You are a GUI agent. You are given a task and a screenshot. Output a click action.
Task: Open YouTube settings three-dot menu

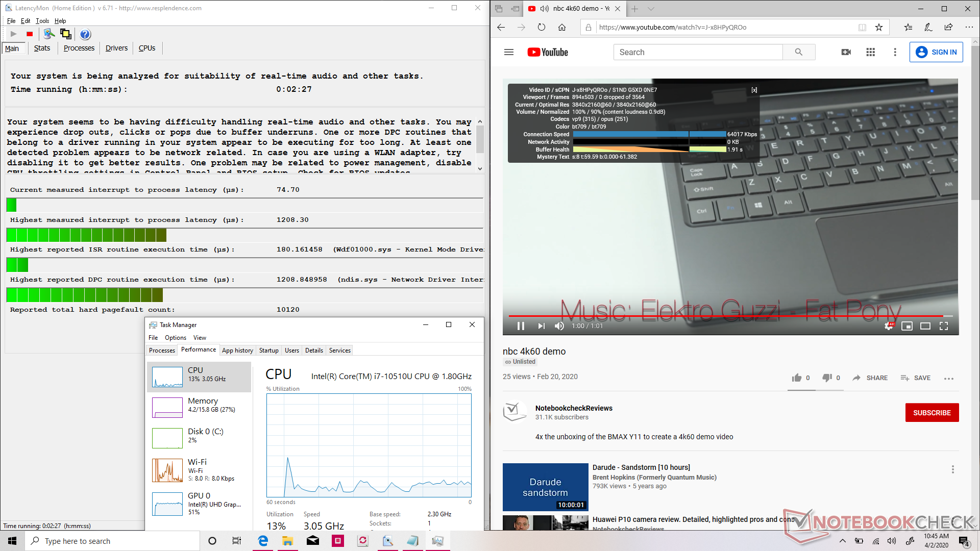[x=895, y=52]
